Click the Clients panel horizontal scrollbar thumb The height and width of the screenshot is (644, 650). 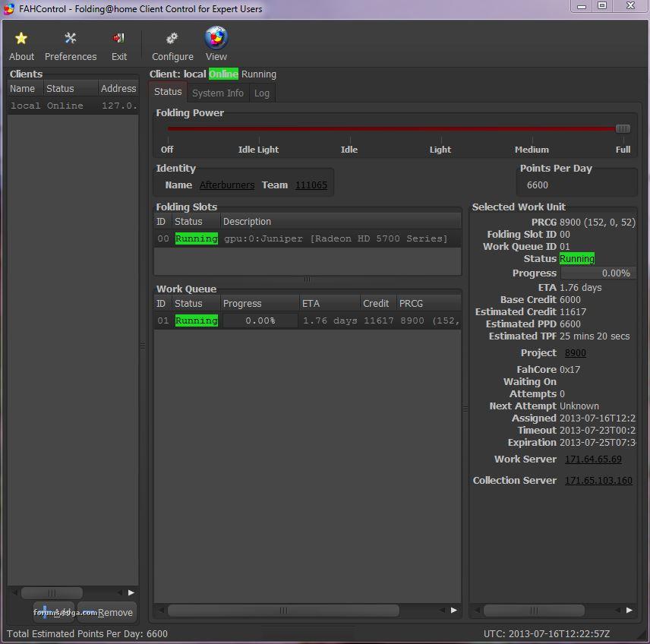click(x=52, y=593)
